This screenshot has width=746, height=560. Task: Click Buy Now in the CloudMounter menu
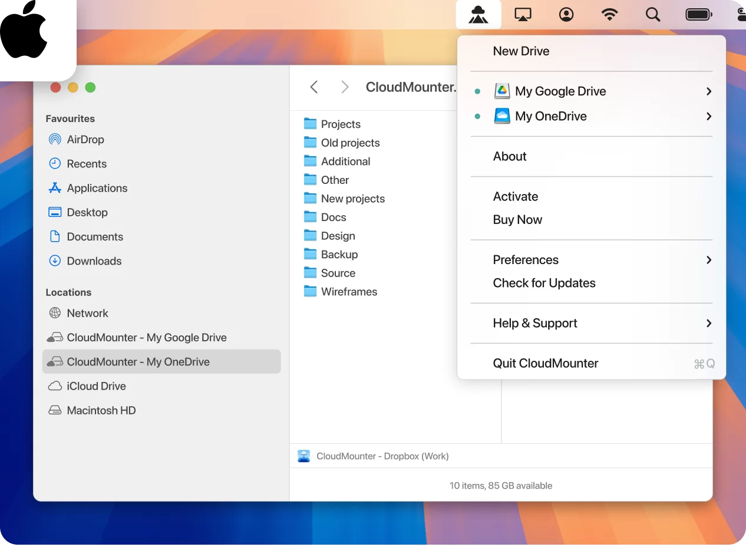(517, 219)
